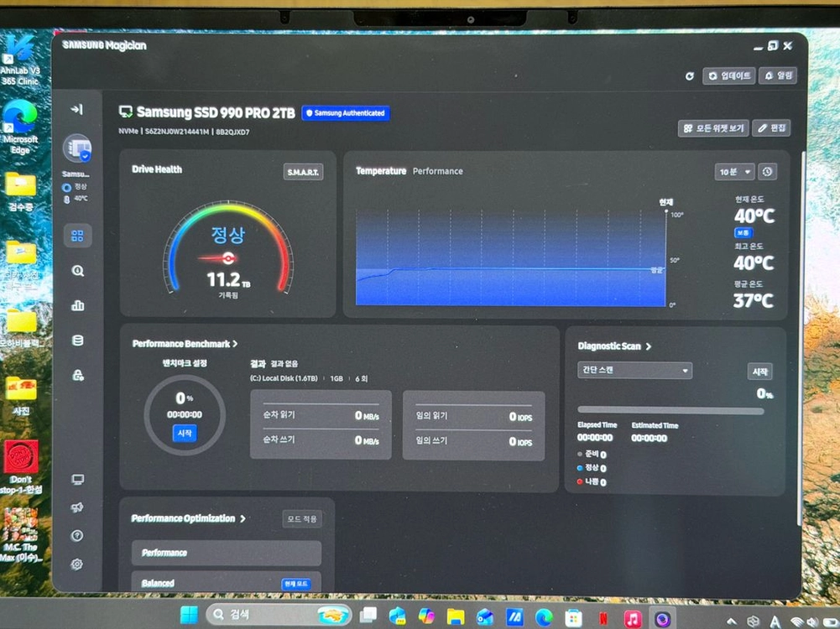Select the Performance optimization mode
840x629 pixels.
point(227,553)
